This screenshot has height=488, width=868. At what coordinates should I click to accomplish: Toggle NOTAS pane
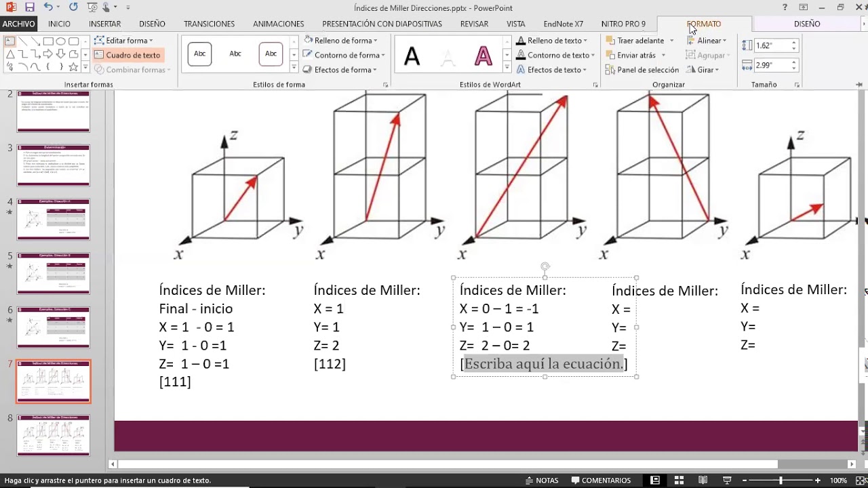coord(541,481)
